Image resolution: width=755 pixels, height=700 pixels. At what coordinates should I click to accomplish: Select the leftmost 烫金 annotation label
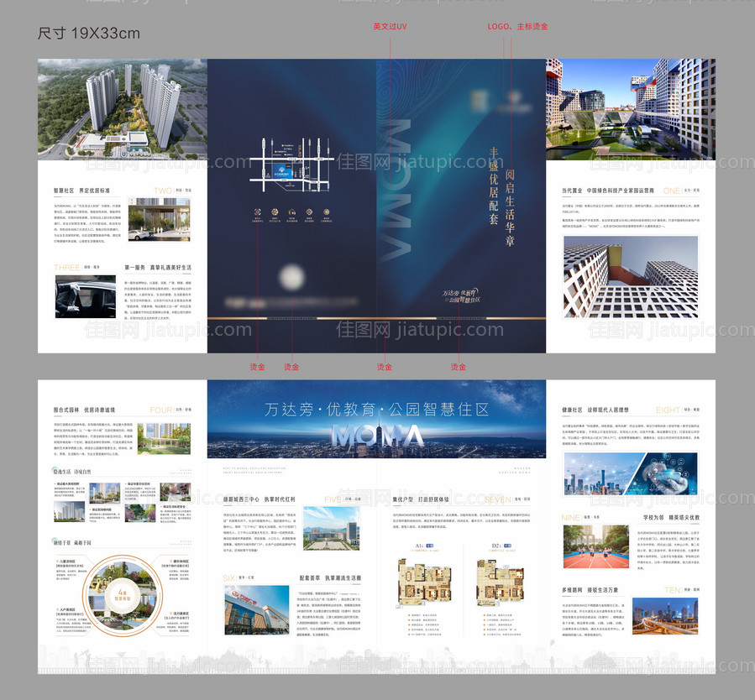click(257, 367)
